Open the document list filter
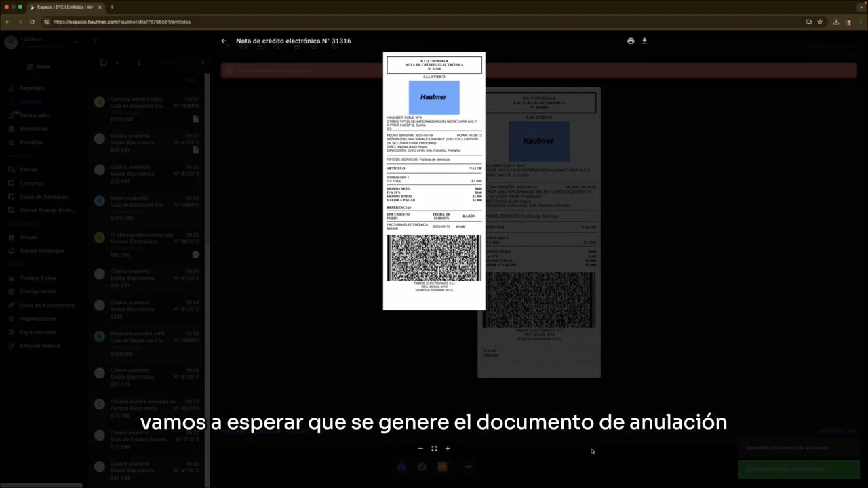868x488 pixels. [x=95, y=41]
